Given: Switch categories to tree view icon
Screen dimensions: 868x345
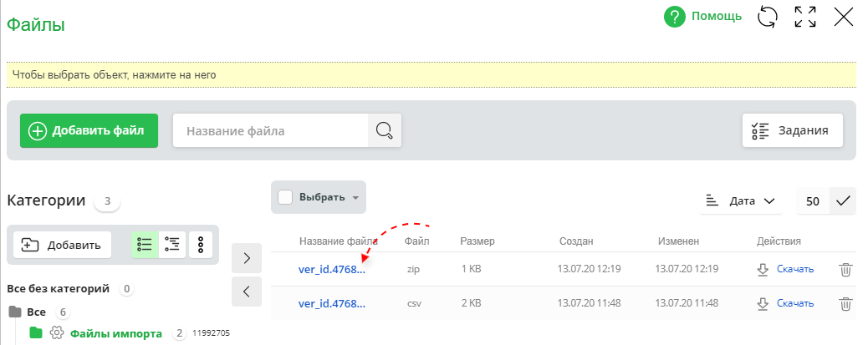Looking at the screenshot, I should (172, 245).
